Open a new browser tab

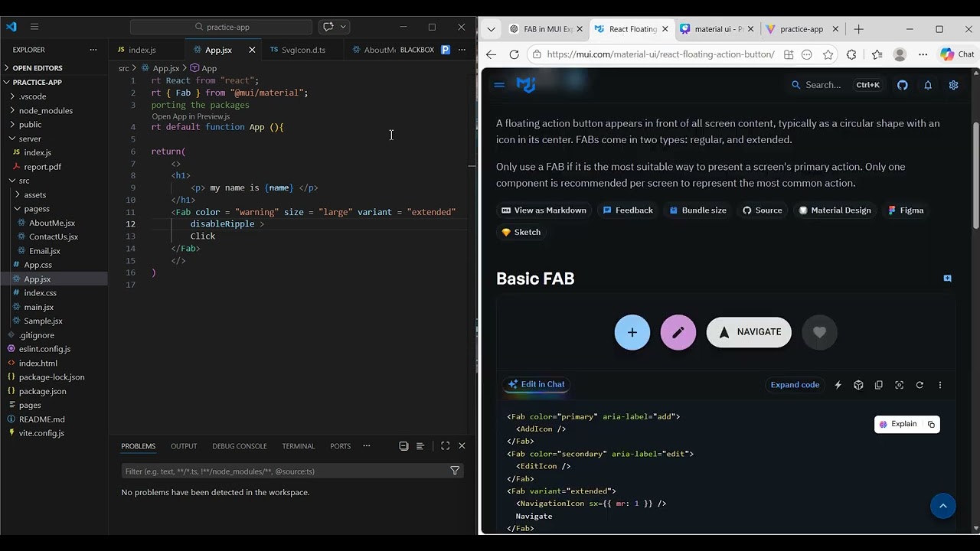point(858,29)
